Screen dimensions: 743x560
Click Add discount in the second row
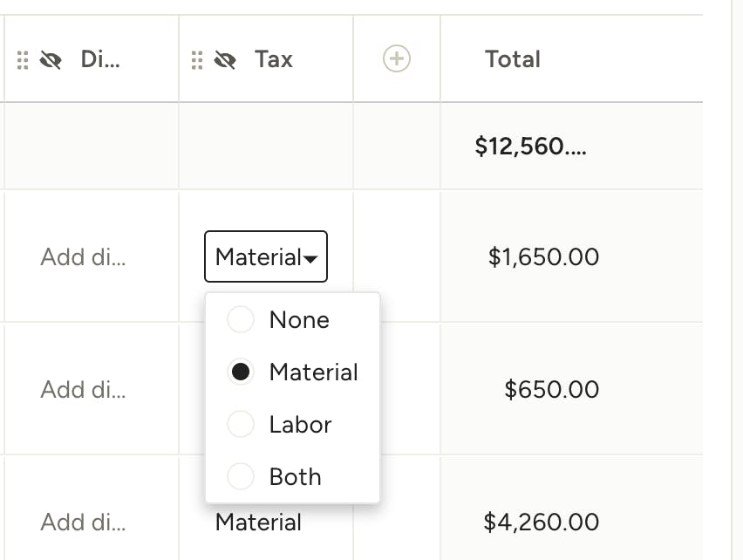pos(83,390)
